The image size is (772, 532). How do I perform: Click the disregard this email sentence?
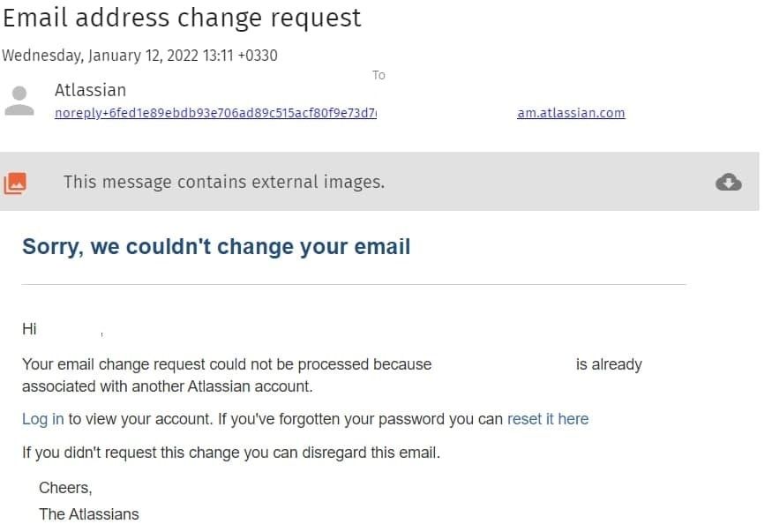tap(231, 453)
